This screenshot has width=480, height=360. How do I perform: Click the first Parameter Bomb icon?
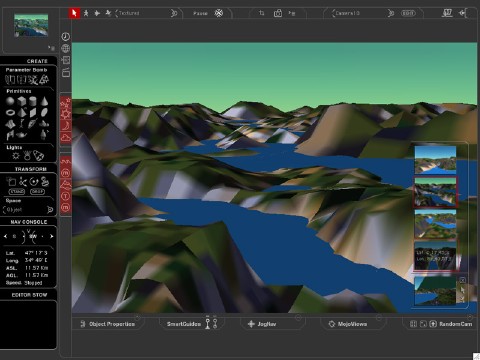coord(10,79)
